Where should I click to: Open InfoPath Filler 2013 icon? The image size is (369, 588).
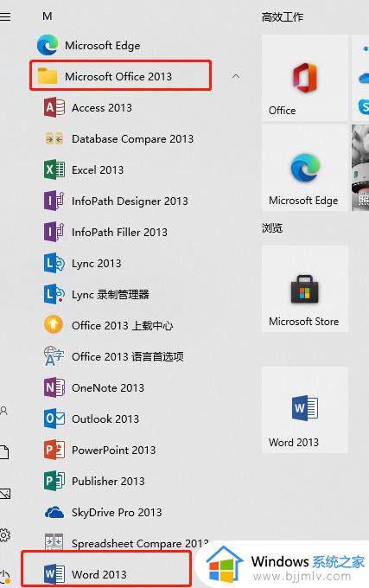coord(54,232)
